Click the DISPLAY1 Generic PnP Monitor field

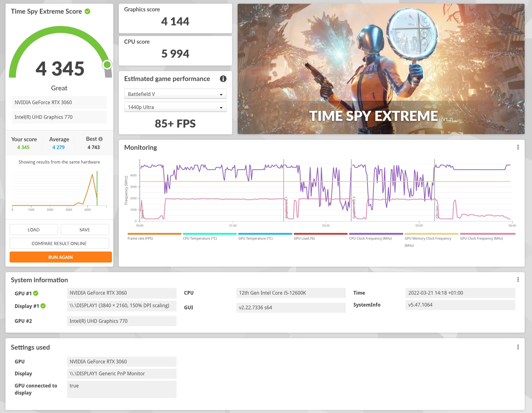122,374
